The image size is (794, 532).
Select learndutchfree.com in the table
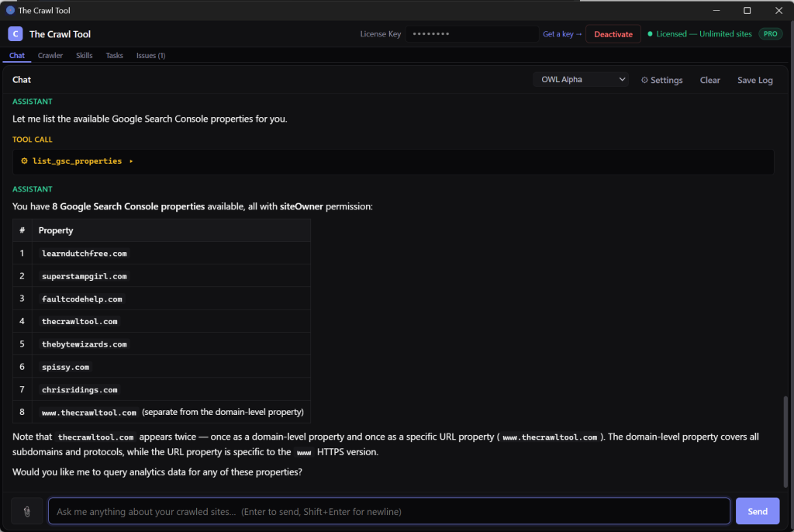click(84, 254)
